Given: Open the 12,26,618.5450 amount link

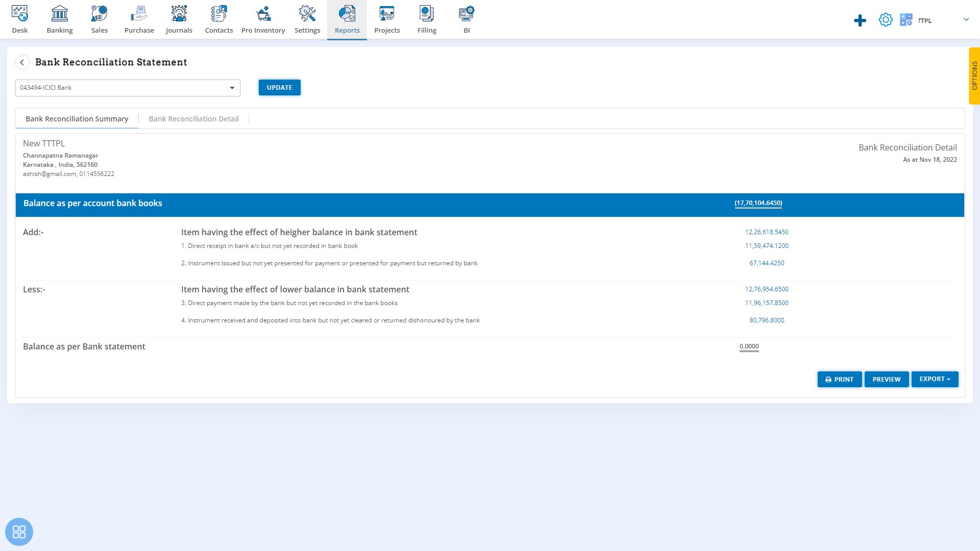Looking at the screenshot, I should (767, 232).
